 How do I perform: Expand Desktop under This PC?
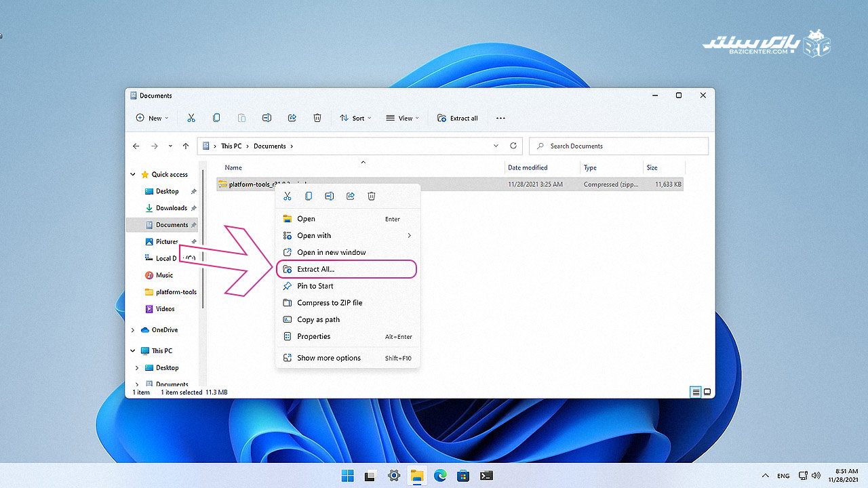pyautogui.click(x=138, y=367)
